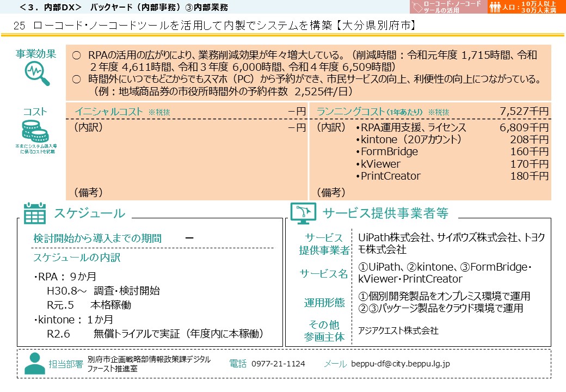
Task: Click the 時間外にいつでもどこからでも effect bullet
Action: click(x=306, y=79)
